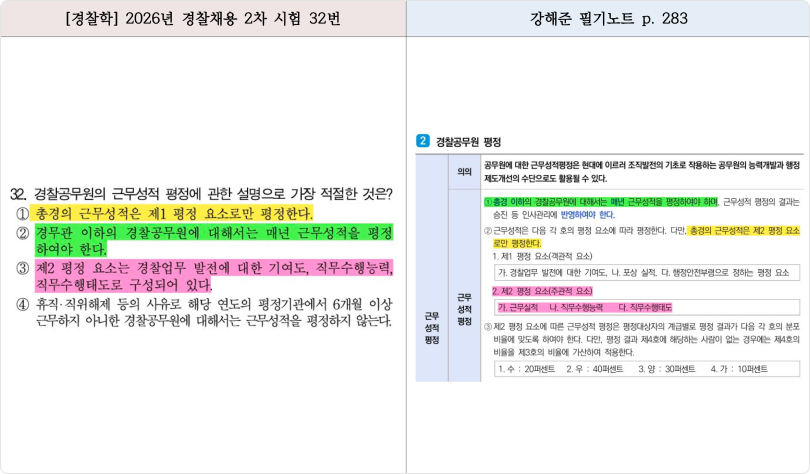810x474 pixels.
Task: Click the paragraph ③ '제2 평정 요소에 따른 근무성적 평정은'
Action: click(642, 339)
